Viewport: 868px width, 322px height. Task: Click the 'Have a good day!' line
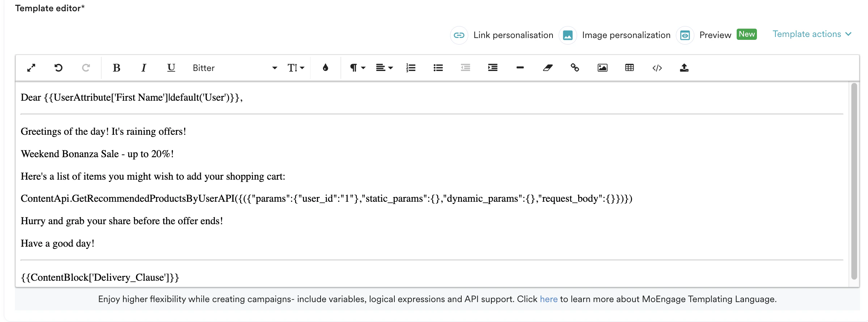pos(58,243)
